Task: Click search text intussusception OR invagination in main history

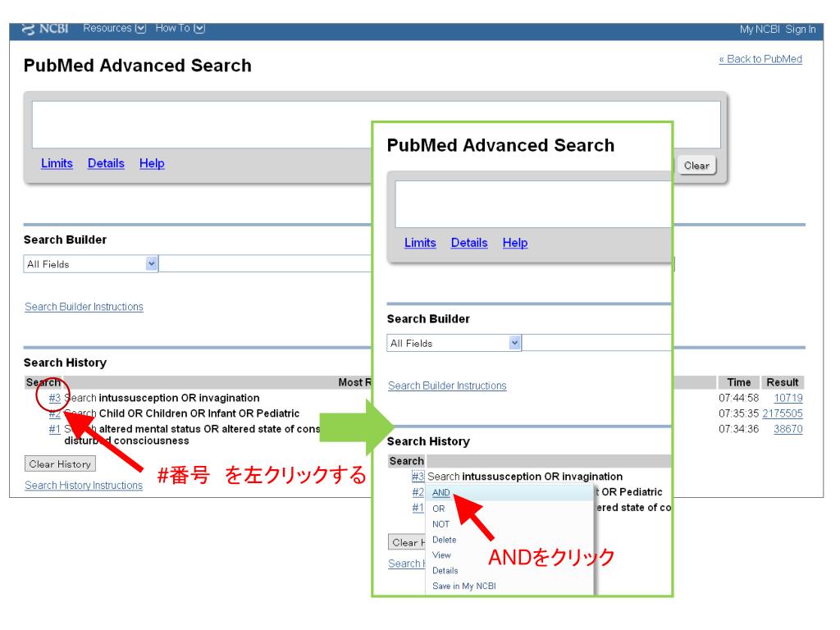Action: click(x=179, y=398)
